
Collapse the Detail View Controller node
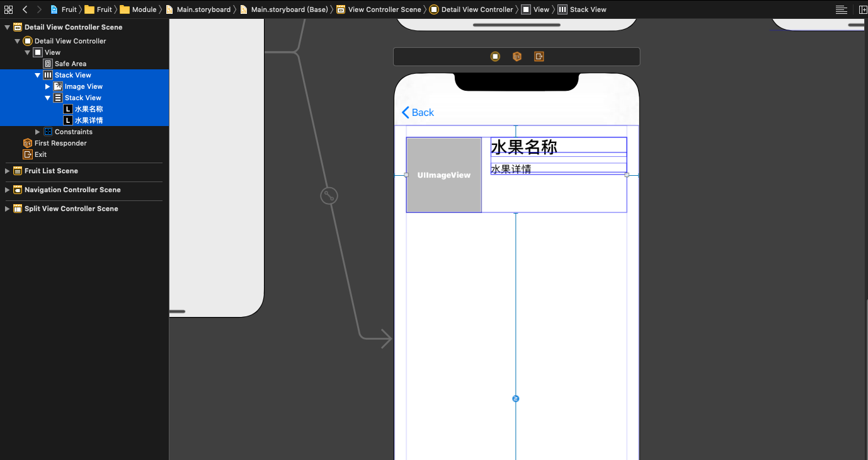18,41
